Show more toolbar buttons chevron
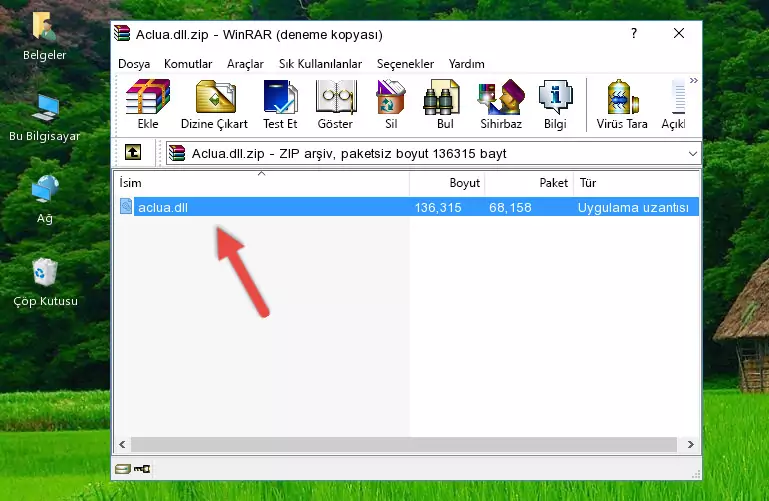This screenshot has height=501, width=769. pos(693,80)
